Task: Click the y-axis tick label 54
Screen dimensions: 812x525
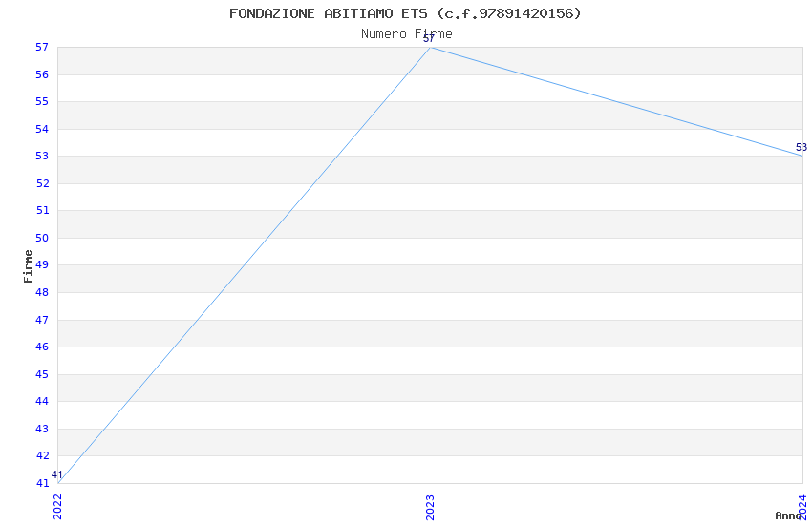Action: coord(42,129)
